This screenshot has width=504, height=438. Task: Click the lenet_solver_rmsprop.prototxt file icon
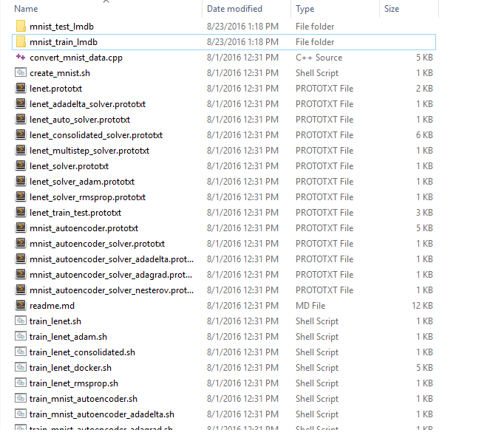(21, 196)
